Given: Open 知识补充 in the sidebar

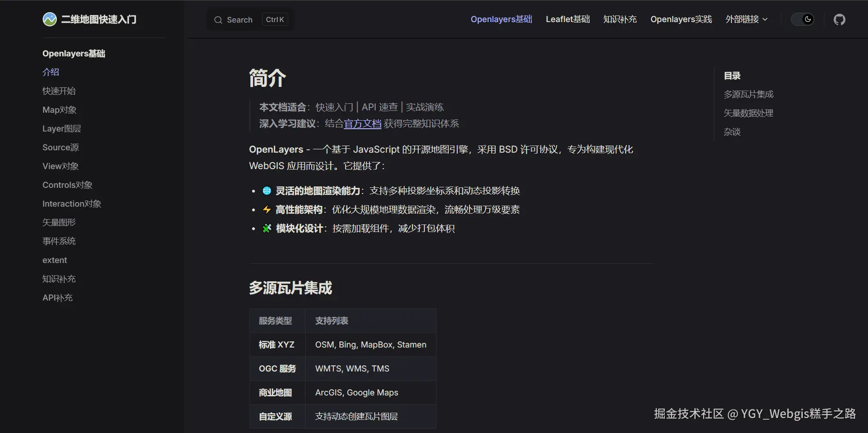Looking at the screenshot, I should pos(59,278).
